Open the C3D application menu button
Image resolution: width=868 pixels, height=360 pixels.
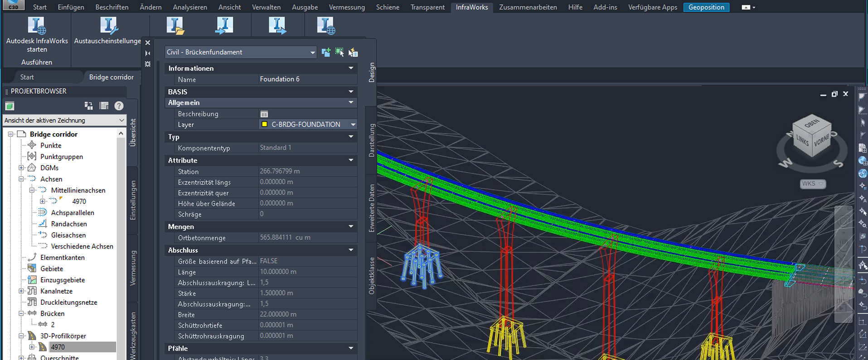(14, 5)
